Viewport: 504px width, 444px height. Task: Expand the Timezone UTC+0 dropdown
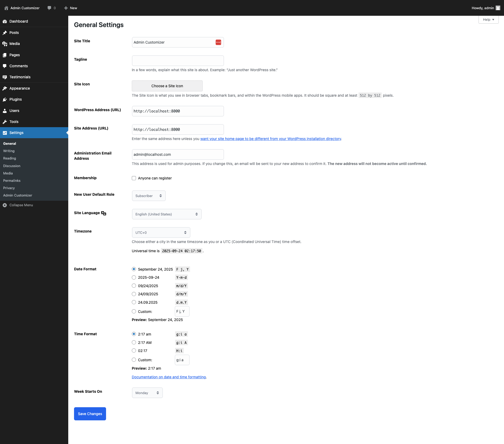161,233
